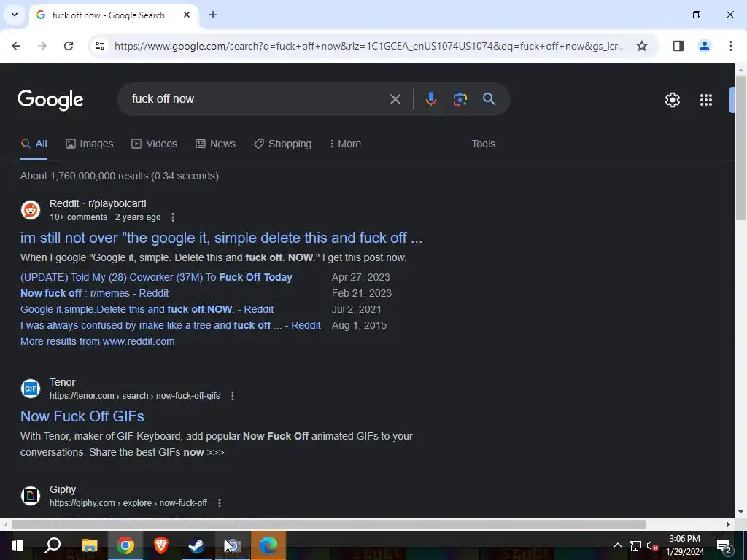Open Steam from the taskbar
This screenshot has height=560, width=747.
coord(197,545)
